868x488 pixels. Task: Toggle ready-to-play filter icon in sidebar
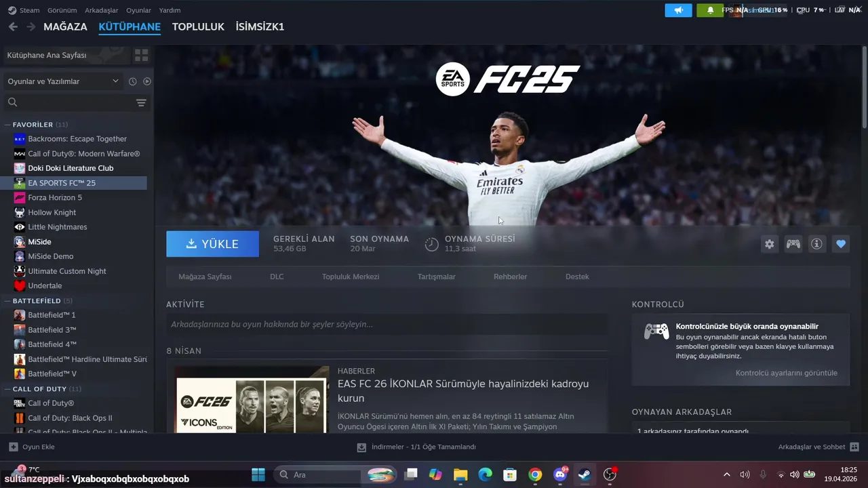coord(147,81)
